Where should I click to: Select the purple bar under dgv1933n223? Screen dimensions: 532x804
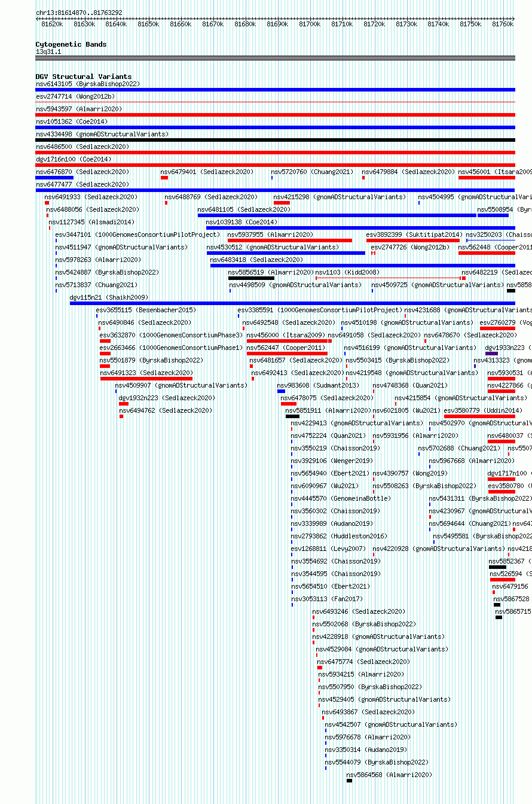(491, 354)
